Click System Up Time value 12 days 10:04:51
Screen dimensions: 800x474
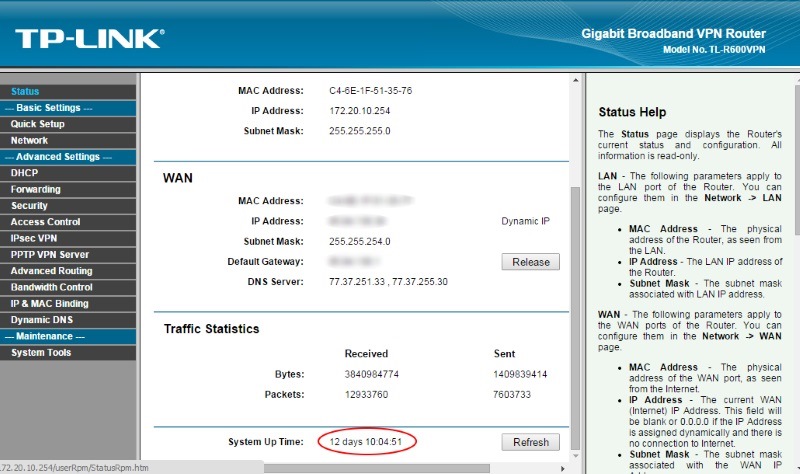click(x=366, y=442)
